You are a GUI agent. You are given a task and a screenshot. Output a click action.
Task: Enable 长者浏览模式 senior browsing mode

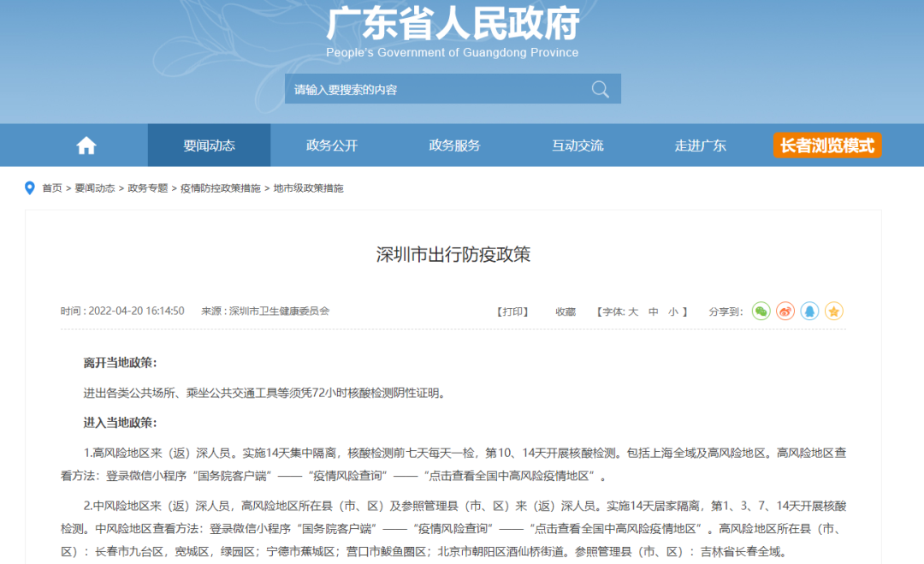[826, 145]
